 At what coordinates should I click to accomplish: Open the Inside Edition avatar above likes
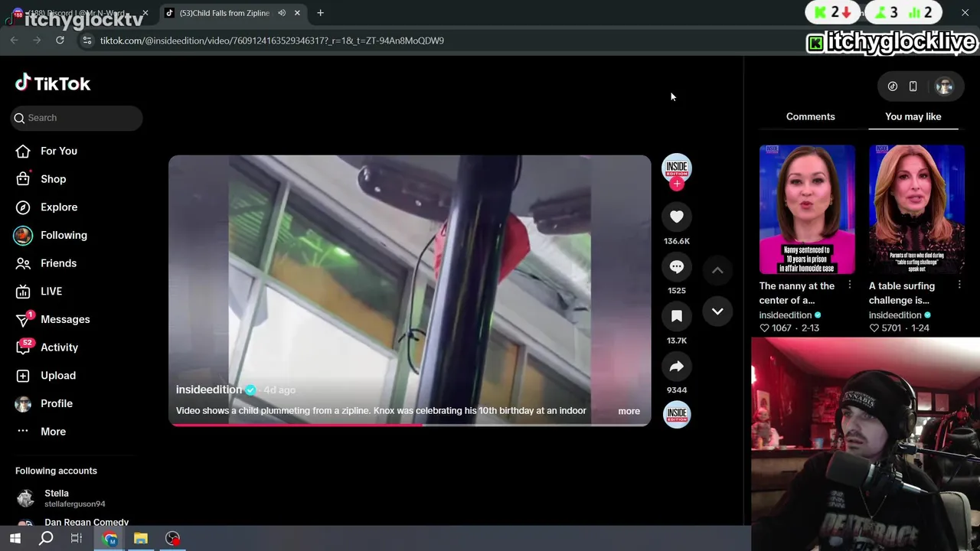pos(677,167)
